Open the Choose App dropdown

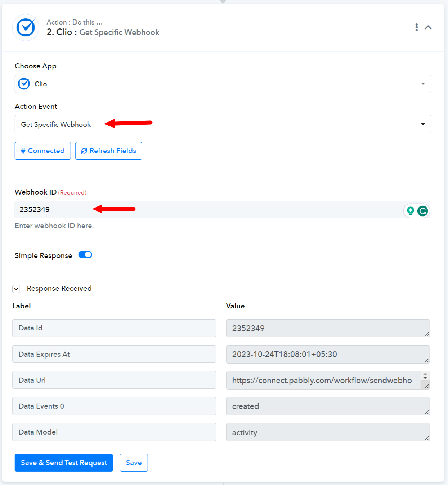223,84
